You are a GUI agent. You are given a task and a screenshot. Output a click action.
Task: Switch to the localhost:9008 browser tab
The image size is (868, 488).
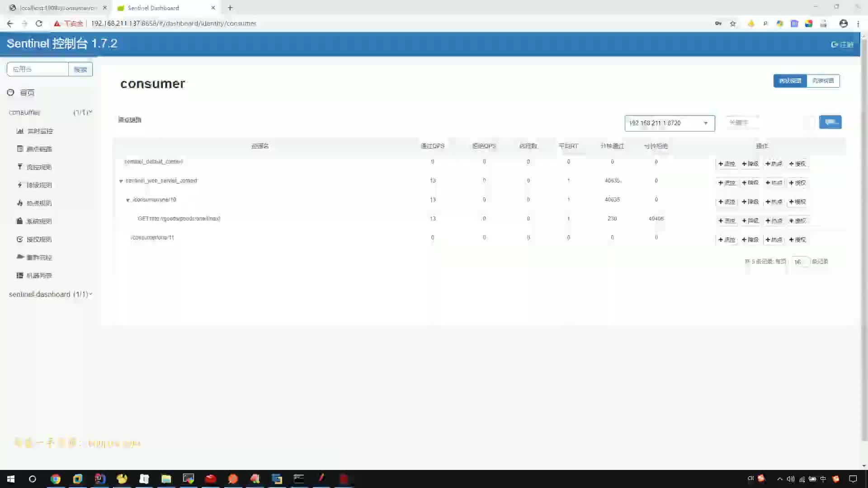(58, 8)
